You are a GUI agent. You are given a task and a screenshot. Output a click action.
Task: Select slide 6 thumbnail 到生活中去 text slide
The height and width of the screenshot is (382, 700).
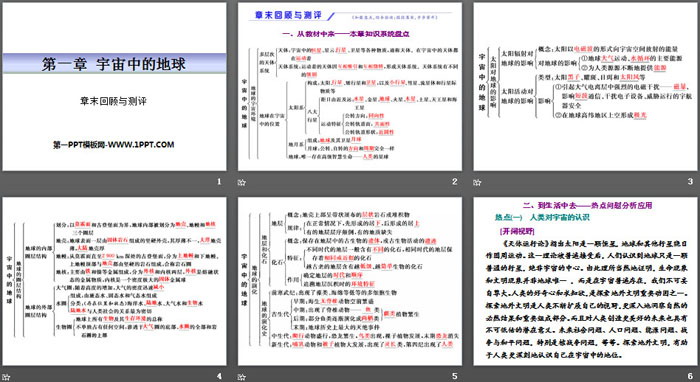[585, 282]
